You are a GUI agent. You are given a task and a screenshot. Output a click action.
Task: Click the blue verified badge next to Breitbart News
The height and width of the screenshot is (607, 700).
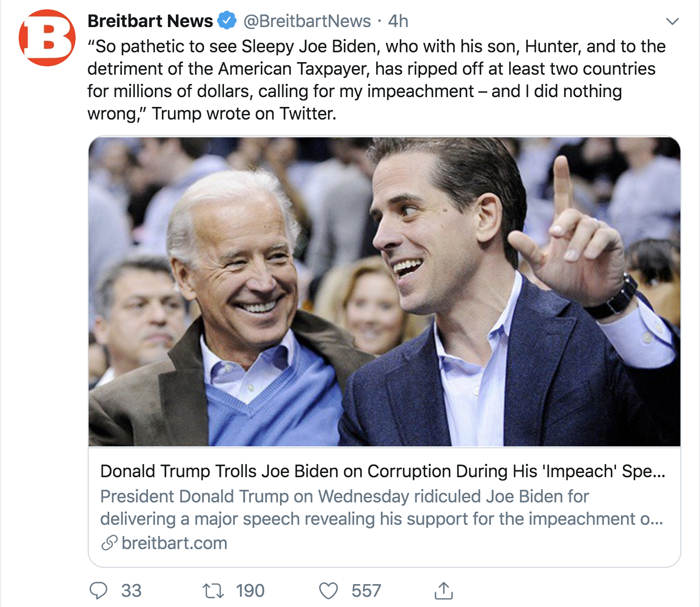(226, 20)
